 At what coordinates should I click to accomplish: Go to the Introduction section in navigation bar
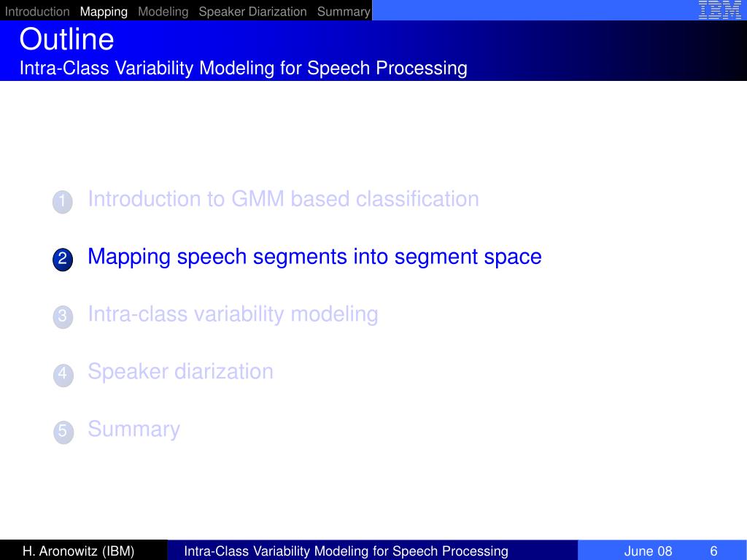[37, 12]
